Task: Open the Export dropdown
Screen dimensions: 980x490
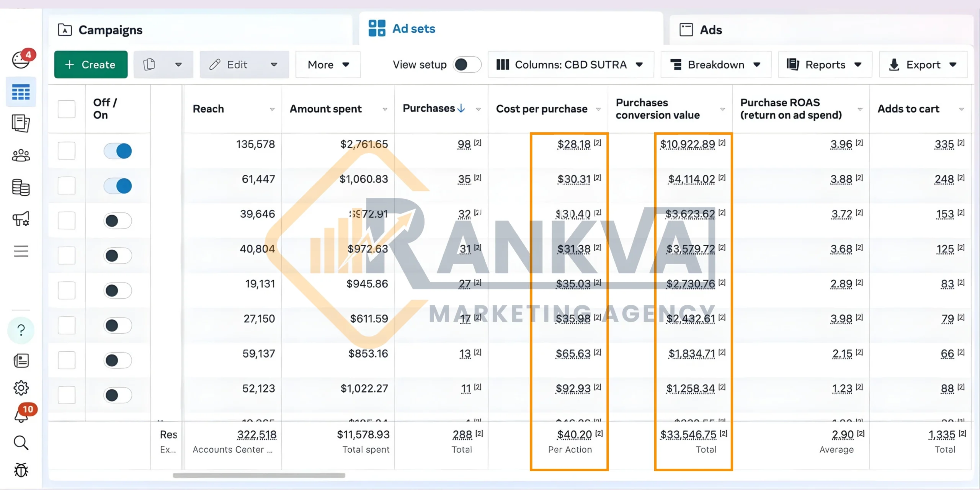Action: tap(923, 64)
